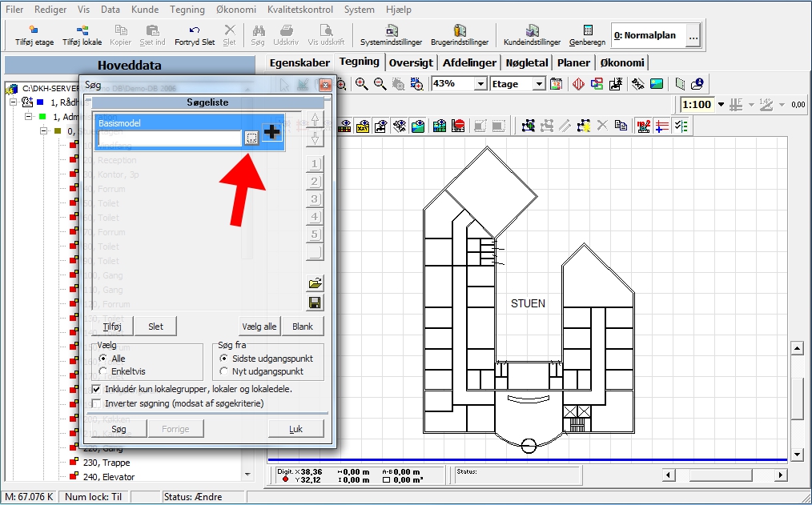This screenshot has width=812, height=505.
Task: Click the open folder icon in Søg dialog
Action: coord(315,283)
